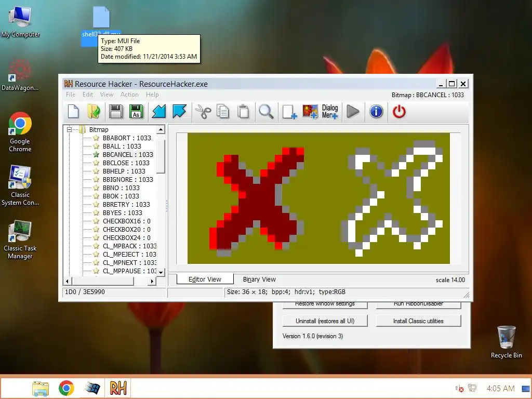Click the Copy toolbar icon
This screenshot has width=532, height=399.
click(222, 112)
